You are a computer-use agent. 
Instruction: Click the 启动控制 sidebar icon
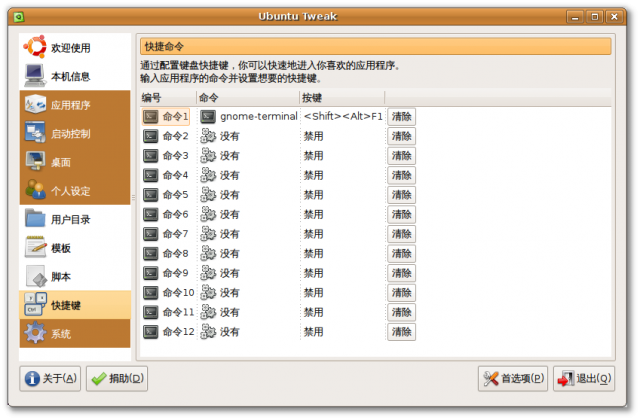[x=35, y=133]
